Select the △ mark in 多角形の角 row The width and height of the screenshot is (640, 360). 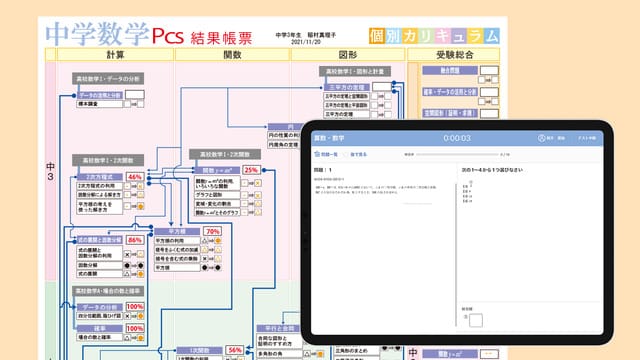[x=307, y=354]
